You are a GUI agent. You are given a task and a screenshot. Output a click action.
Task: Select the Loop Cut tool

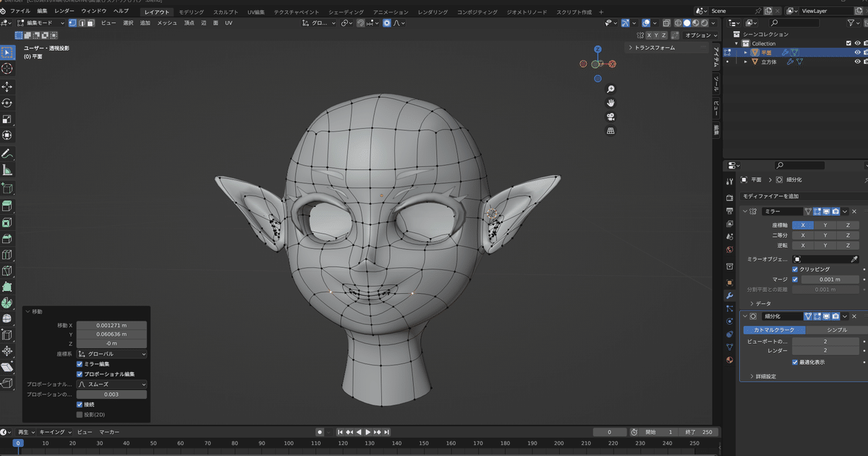tap(7, 255)
